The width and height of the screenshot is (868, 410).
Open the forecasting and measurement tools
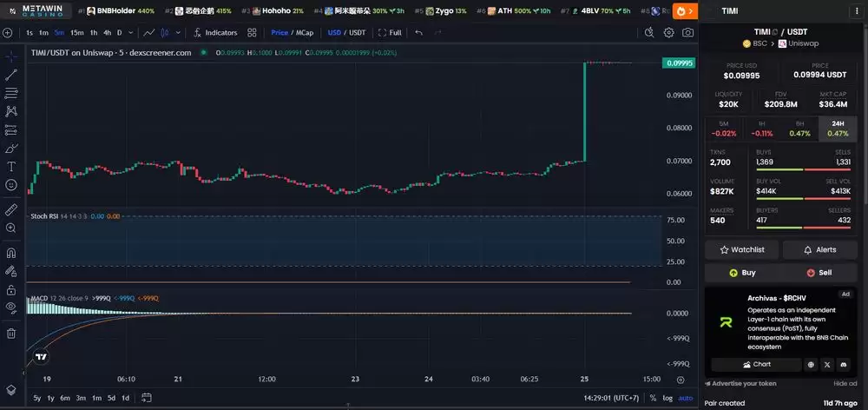11,130
